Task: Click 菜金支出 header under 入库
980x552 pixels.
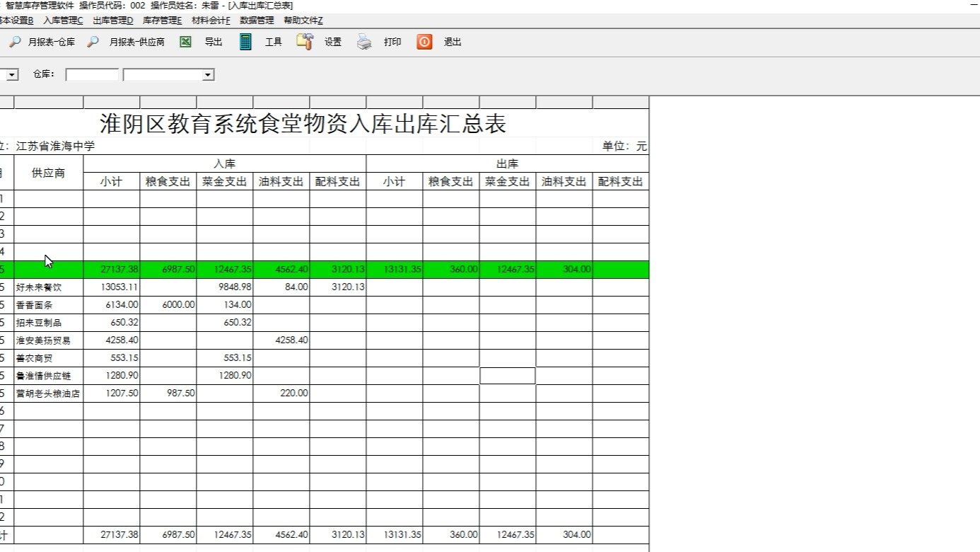Action: 225,182
